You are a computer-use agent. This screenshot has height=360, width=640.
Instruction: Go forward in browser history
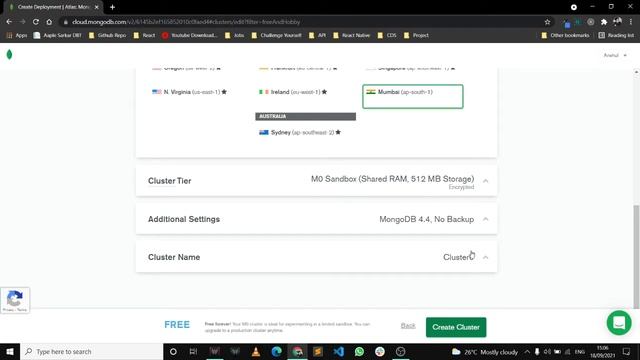click(x=22, y=22)
